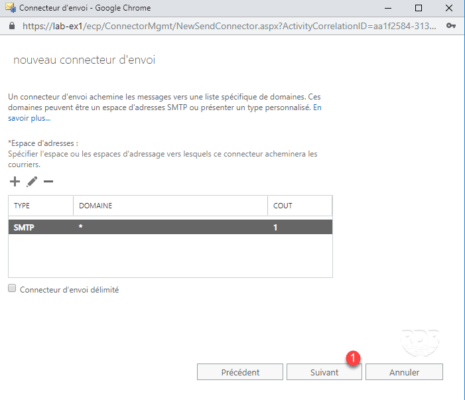This screenshot has width=465, height=400.
Task: Open the saved password key icon
Action: (451, 26)
